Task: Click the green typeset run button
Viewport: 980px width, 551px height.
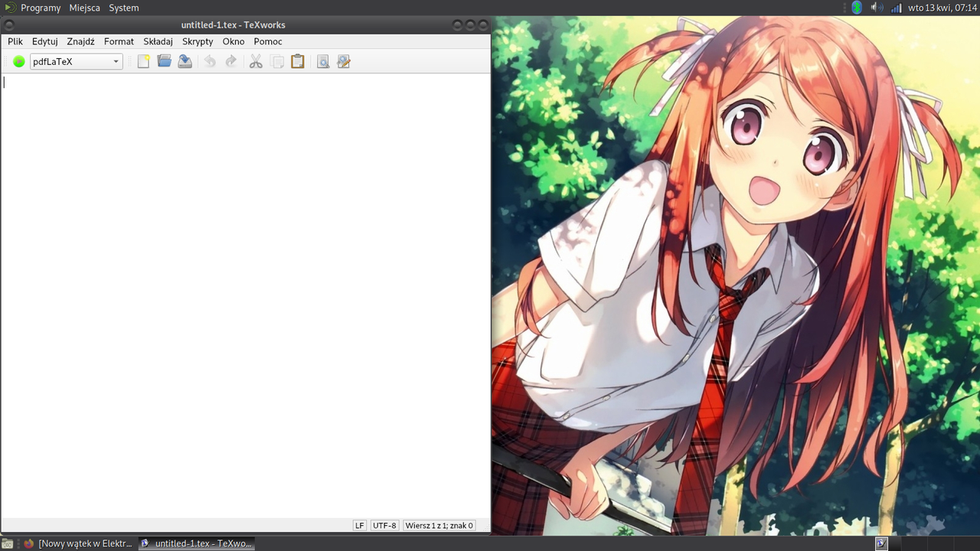Action: tap(19, 61)
